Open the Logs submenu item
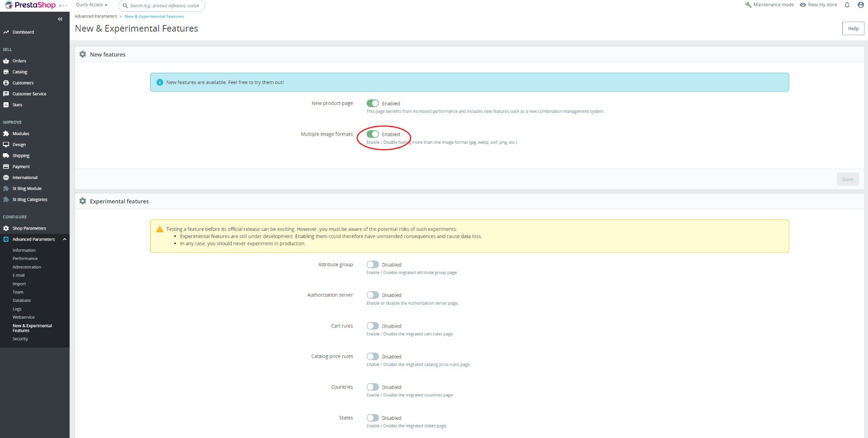The image size is (868, 438). point(17,309)
